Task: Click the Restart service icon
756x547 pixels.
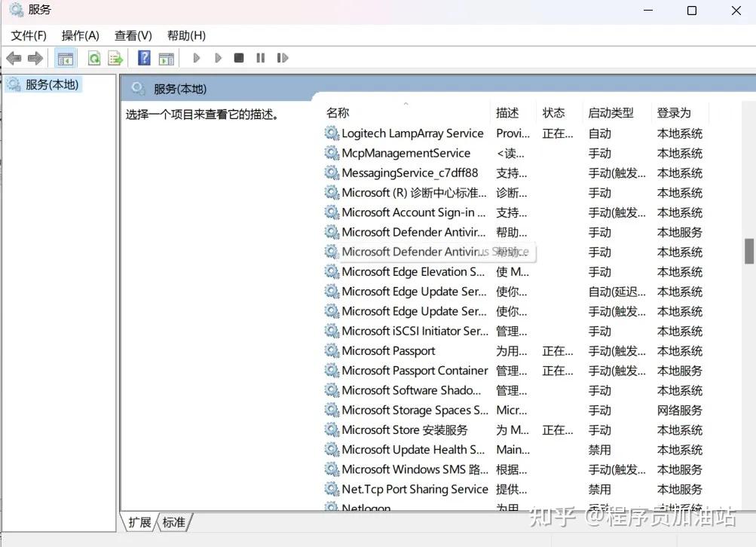Action: 283,58
